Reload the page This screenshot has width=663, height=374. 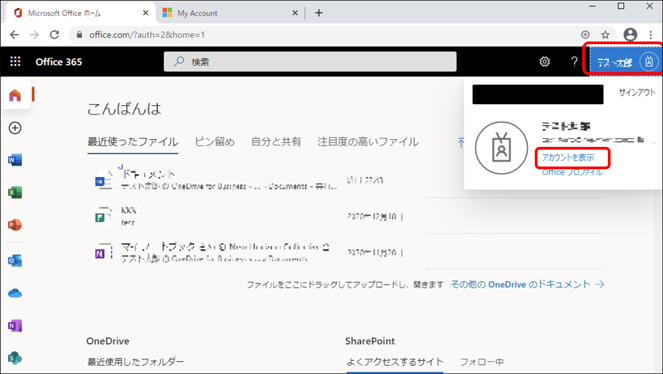[54, 35]
